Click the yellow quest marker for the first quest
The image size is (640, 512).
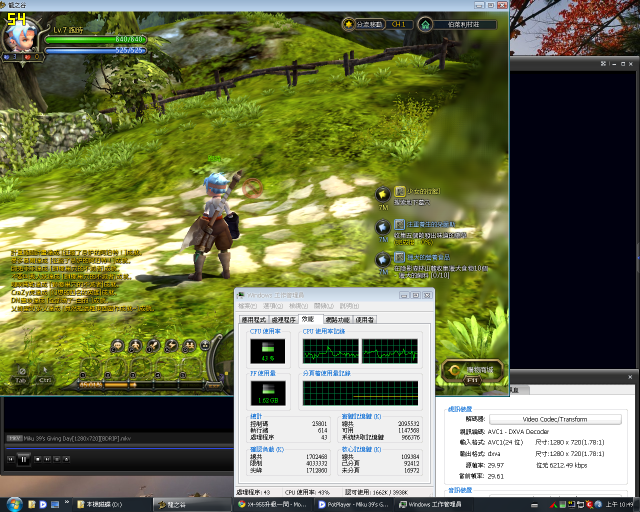coord(383,194)
